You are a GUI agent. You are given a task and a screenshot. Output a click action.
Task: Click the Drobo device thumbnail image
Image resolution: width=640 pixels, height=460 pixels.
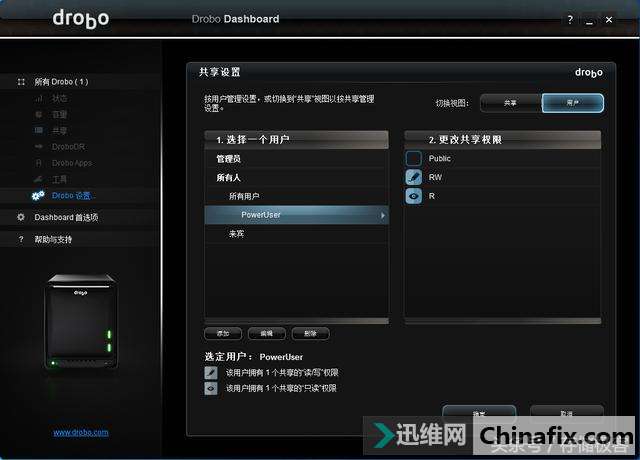tap(81, 321)
